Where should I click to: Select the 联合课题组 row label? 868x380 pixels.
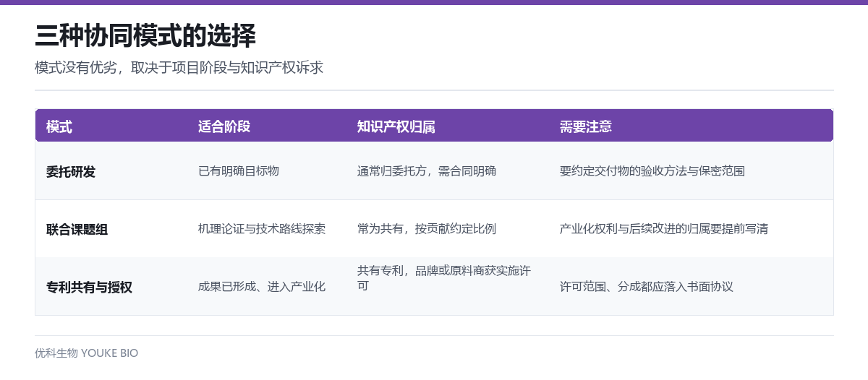[77, 229]
